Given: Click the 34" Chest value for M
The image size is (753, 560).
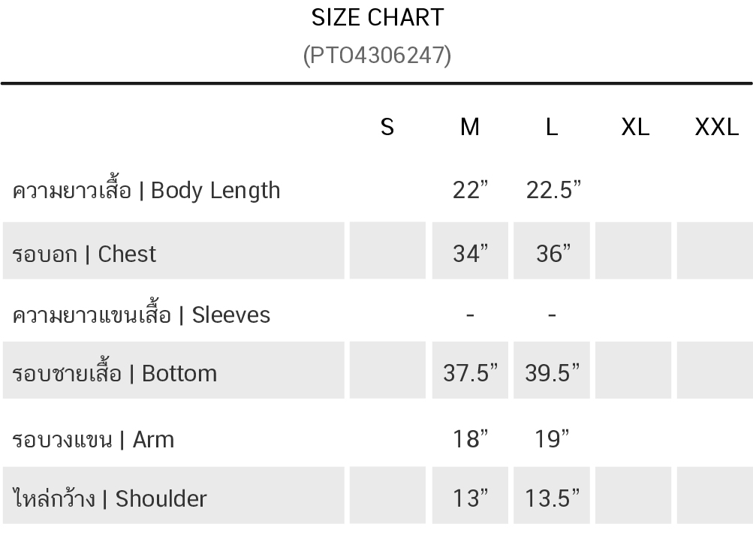Looking at the screenshot, I should 470,254.
